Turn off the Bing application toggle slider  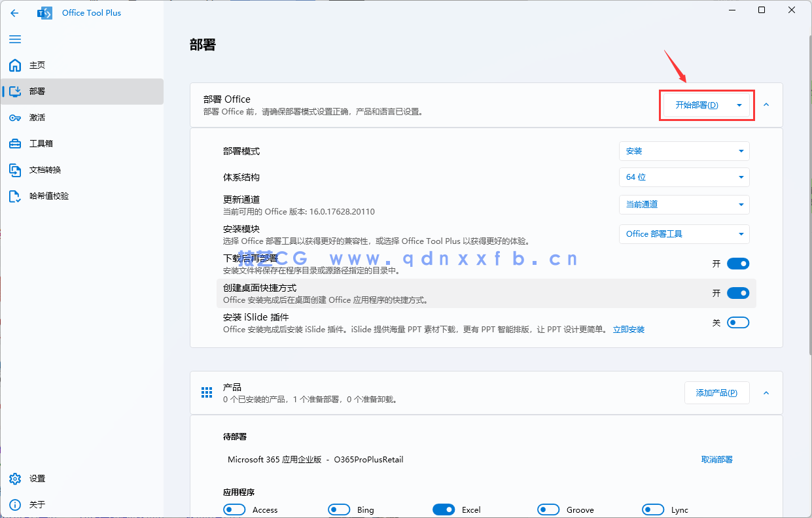[x=339, y=509]
